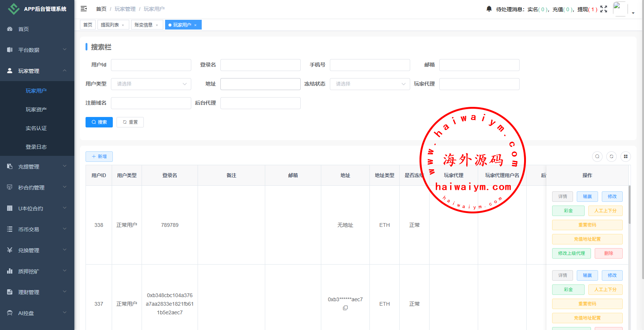
Task: Close the 玩家用户 tab
Action: tap(195, 25)
